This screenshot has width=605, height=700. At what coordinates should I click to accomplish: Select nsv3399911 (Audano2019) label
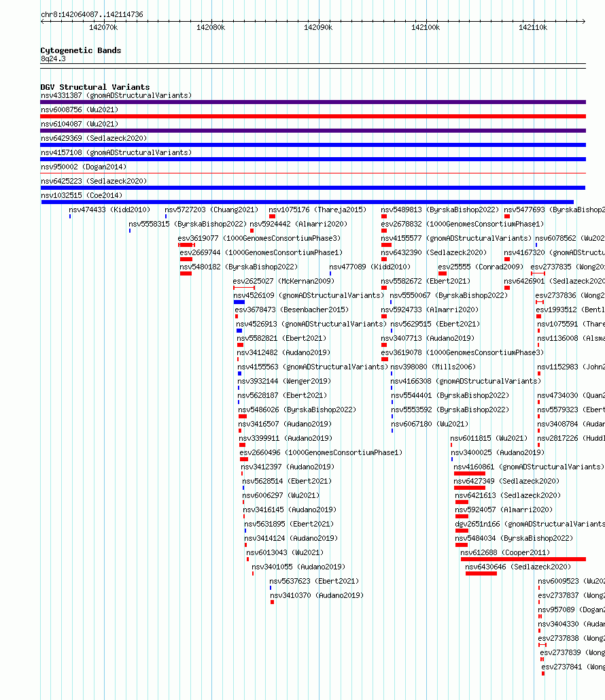tap(286, 438)
